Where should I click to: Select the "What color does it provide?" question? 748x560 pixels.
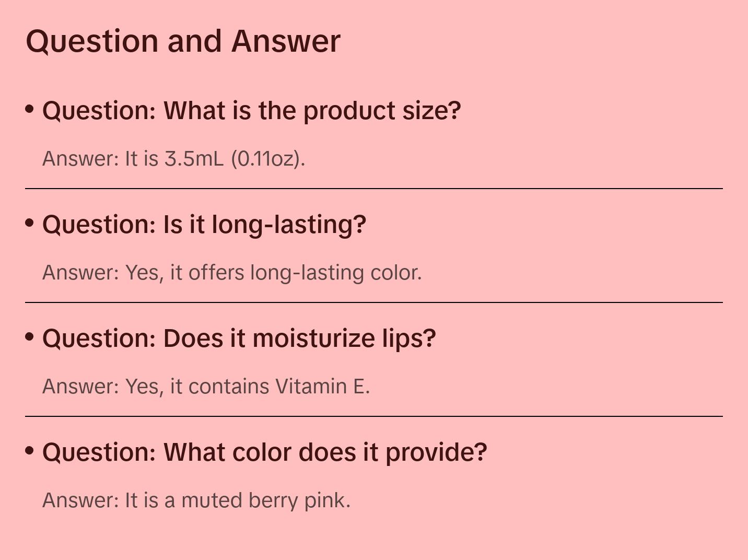[264, 452]
